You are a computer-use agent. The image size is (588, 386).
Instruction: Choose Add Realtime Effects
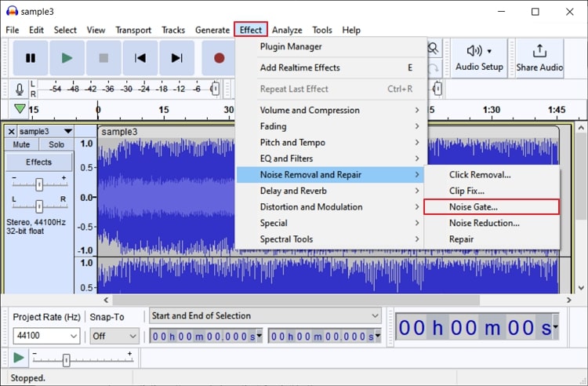point(332,68)
